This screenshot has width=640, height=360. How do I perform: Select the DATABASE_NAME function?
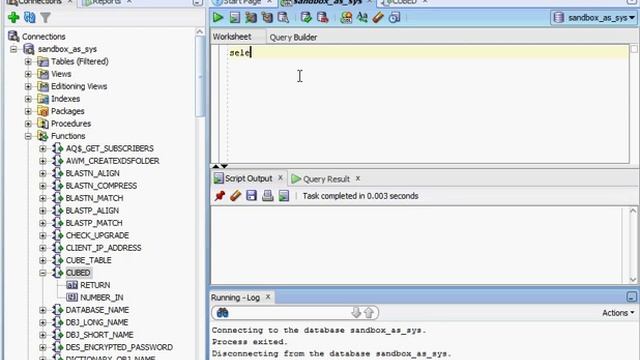click(x=97, y=310)
